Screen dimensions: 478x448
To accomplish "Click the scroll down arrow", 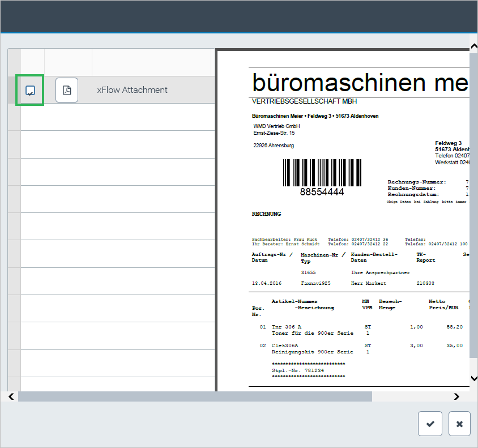I will [473, 378].
